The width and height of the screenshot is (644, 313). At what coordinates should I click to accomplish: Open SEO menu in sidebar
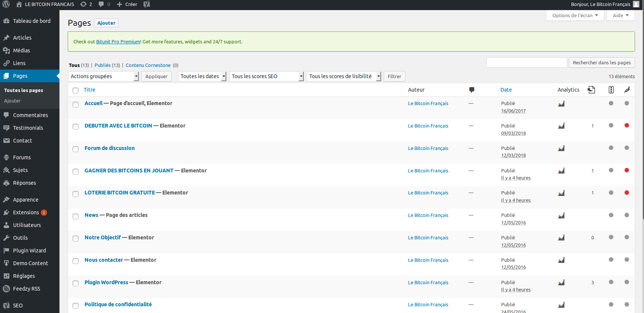click(30, 306)
